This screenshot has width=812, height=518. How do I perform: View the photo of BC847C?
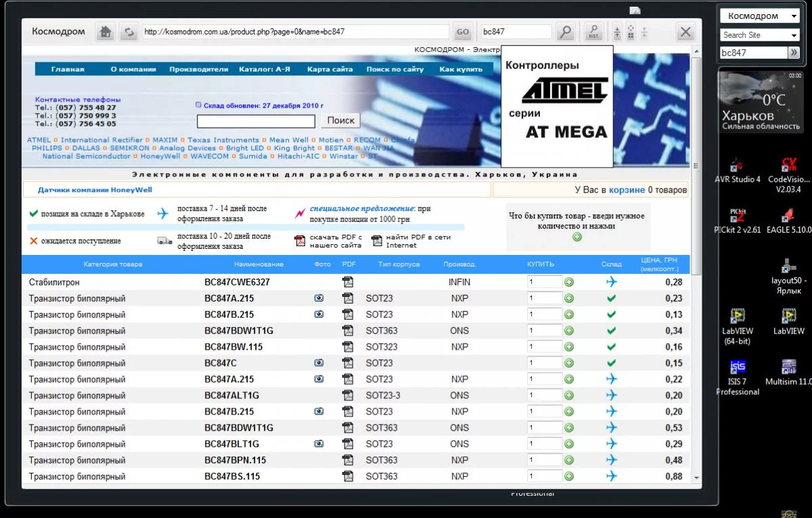coord(319,363)
